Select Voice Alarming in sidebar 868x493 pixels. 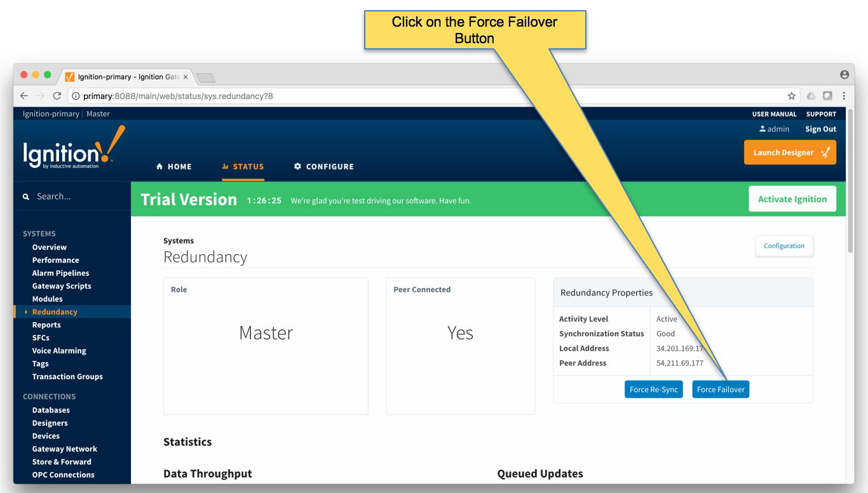tap(59, 351)
